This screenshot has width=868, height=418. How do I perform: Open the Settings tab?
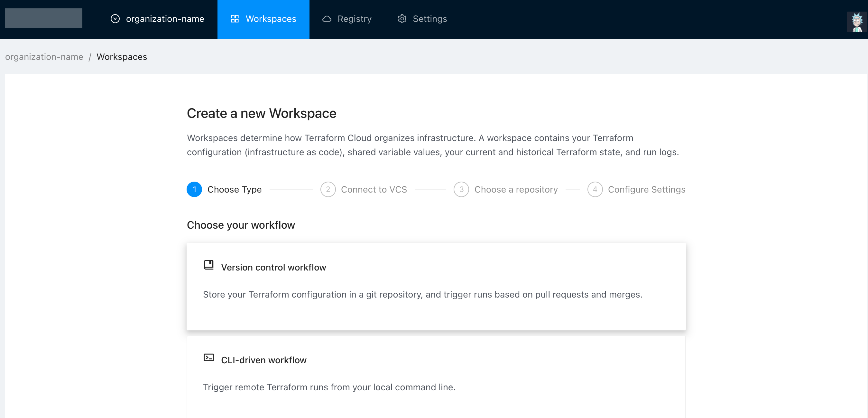[422, 19]
